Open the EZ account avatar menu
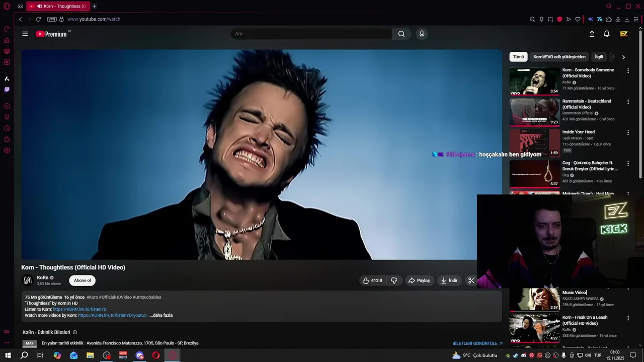Image resolution: width=644 pixels, height=362 pixels. coord(624,34)
